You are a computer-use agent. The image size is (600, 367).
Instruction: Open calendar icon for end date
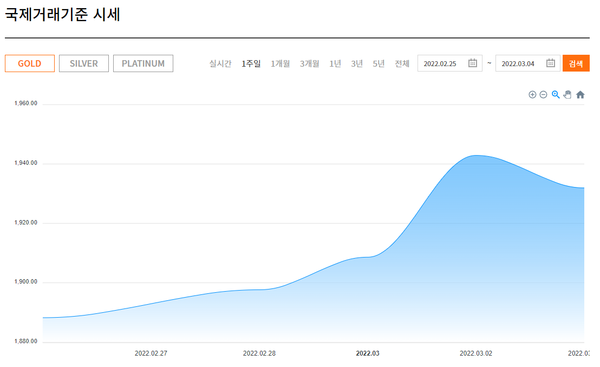click(x=551, y=63)
